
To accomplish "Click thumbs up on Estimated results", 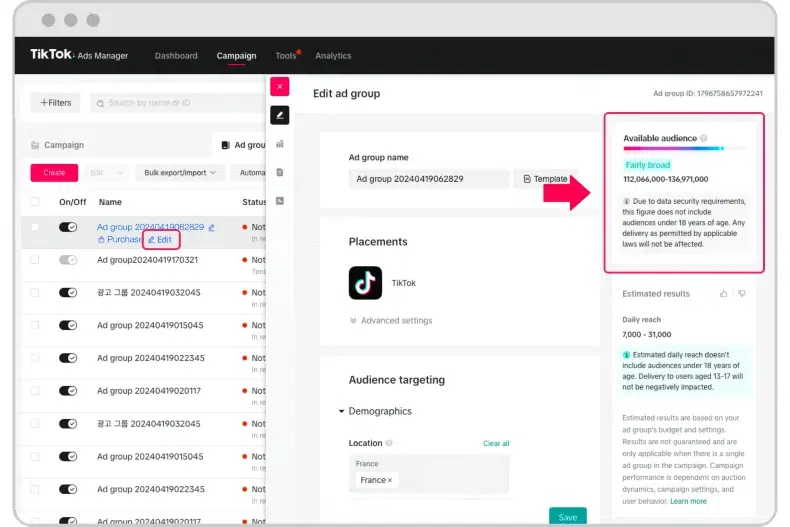I will pos(723,293).
